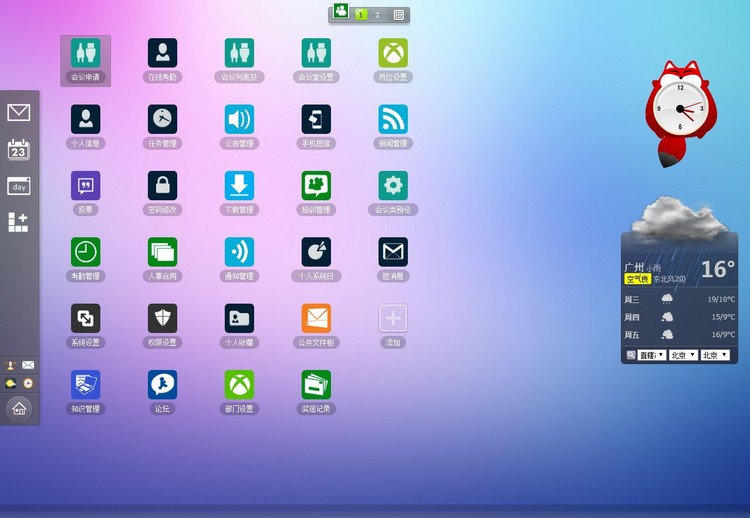Viewport: 750px width, 518px height.
Task: Open the mail envelope in left sidebar
Action: 19,112
